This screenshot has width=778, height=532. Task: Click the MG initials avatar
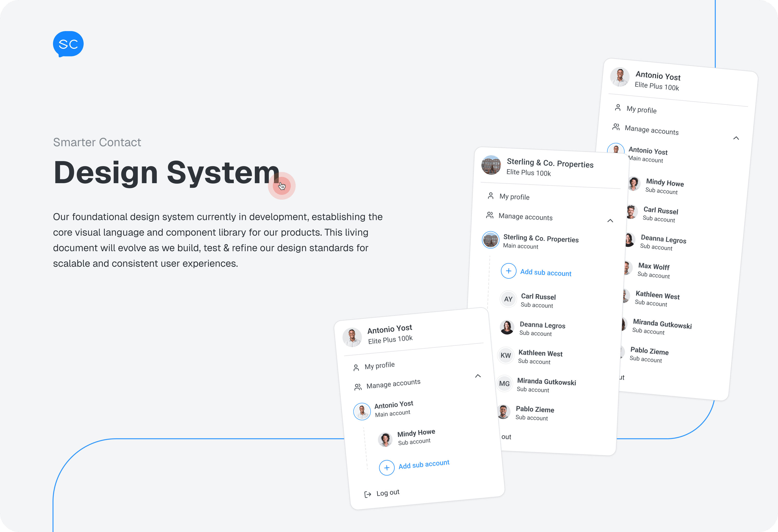click(x=504, y=383)
